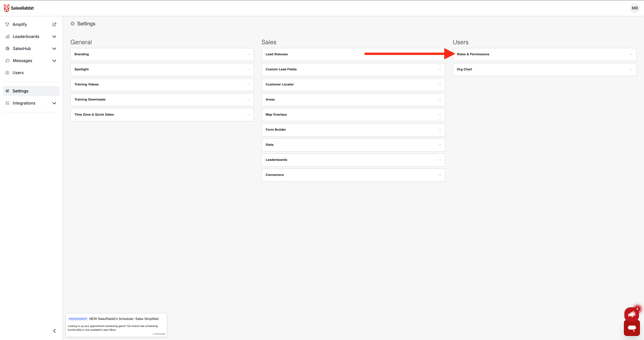Click the Amplify trophy icon
The width and height of the screenshot is (644, 340).
[x=7, y=24]
